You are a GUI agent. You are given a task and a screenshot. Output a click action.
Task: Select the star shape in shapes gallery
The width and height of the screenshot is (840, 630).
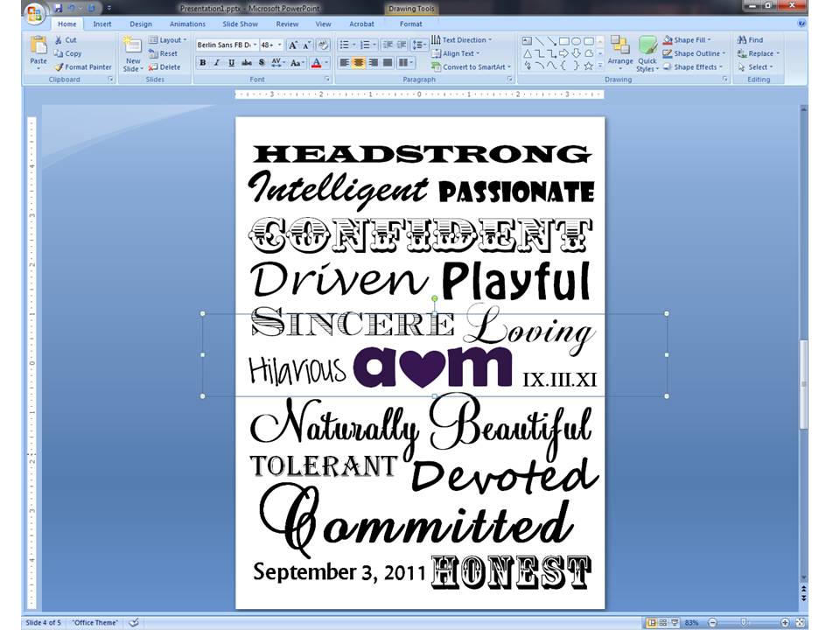[x=588, y=66]
